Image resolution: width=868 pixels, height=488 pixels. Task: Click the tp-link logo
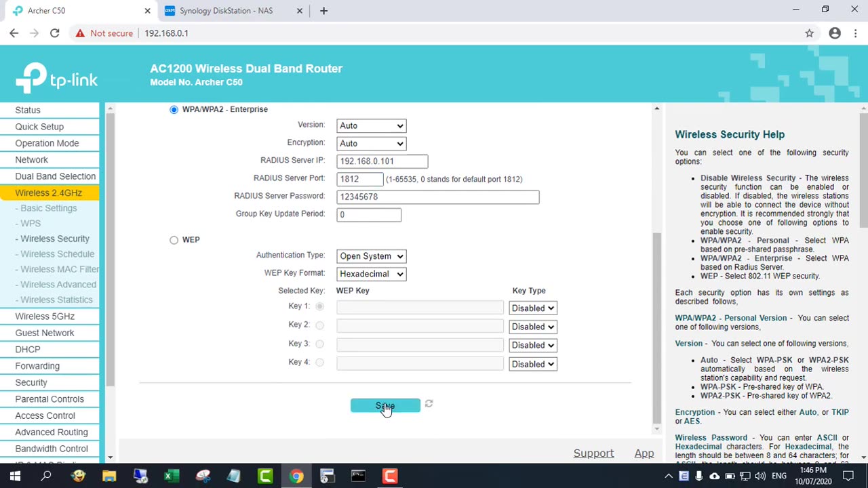coord(57,78)
